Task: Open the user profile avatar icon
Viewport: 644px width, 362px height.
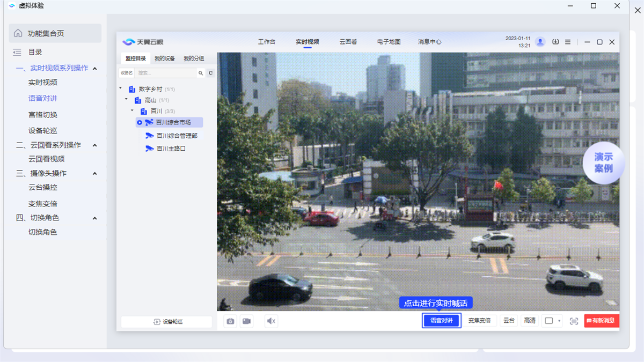Action: 540,42
